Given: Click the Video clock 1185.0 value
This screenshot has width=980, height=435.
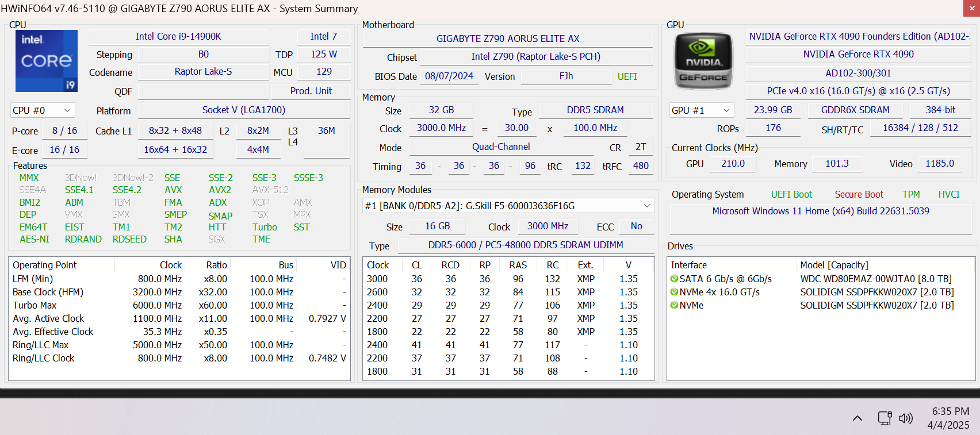Looking at the screenshot, I should coord(940,163).
